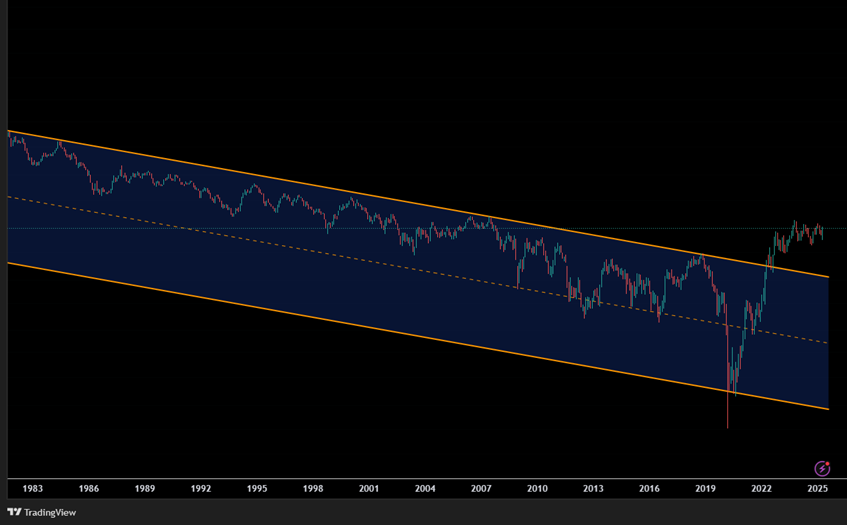Click the 2022 label on time axis
This screenshot has width=847, height=525.
(x=762, y=488)
